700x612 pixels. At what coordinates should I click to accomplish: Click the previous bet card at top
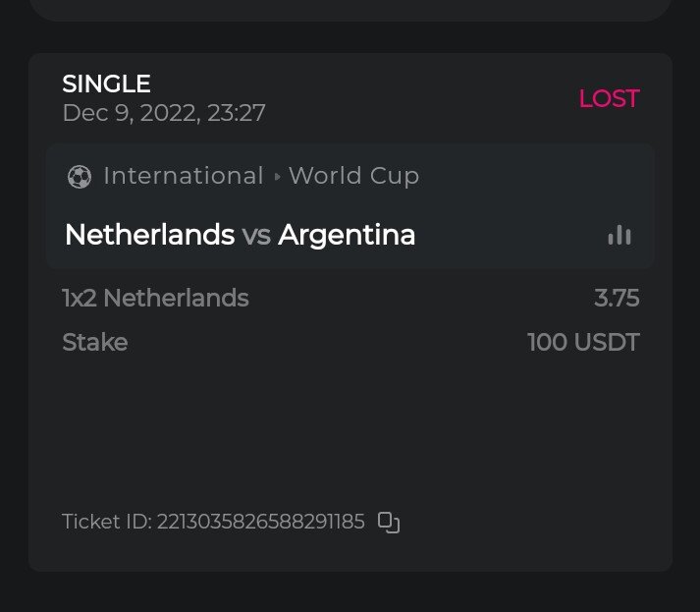point(350,8)
